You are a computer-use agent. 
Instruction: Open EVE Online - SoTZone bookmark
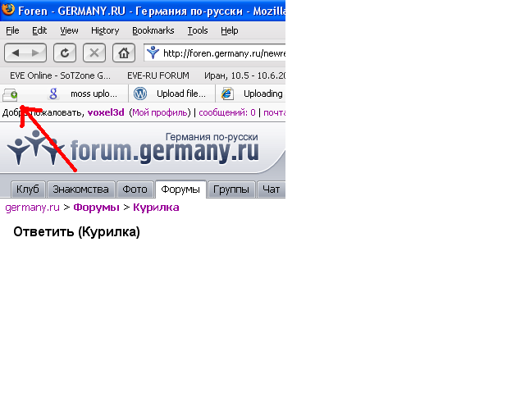(60, 75)
